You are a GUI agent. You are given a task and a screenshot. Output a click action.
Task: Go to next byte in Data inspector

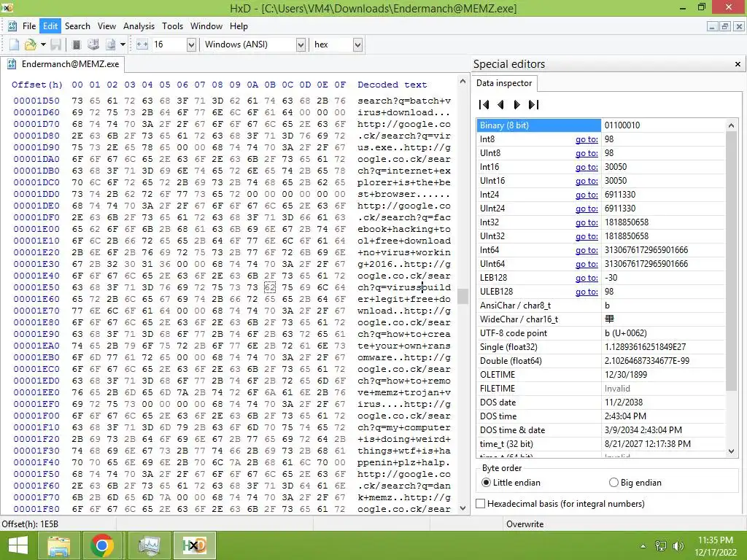point(517,105)
